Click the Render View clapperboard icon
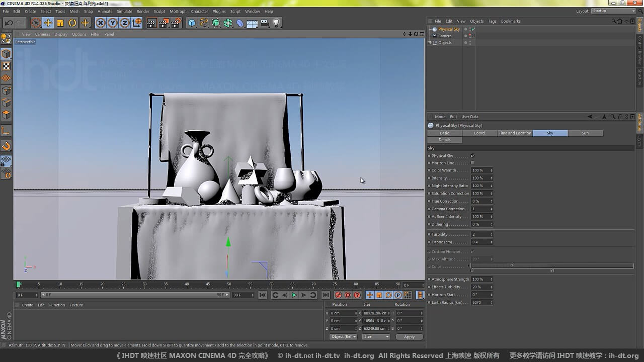This screenshot has height=362, width=644. point(151,23)
